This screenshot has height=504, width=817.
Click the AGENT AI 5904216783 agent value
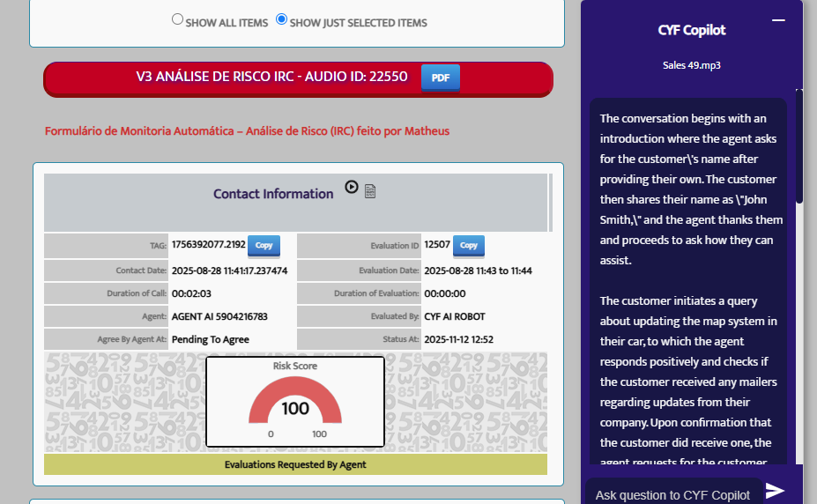point(219,316)
